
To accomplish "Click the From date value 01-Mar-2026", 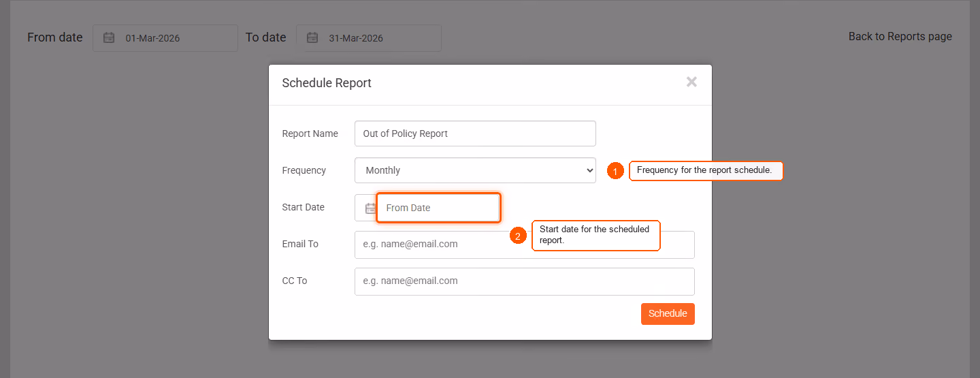I will coord(152,38).
